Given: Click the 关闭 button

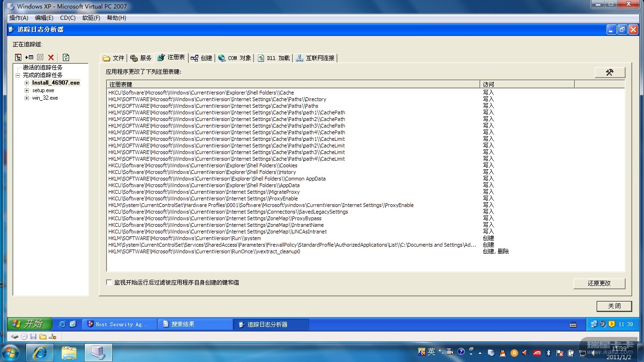Looking at the screenshot, I should [x=614, y=306].
